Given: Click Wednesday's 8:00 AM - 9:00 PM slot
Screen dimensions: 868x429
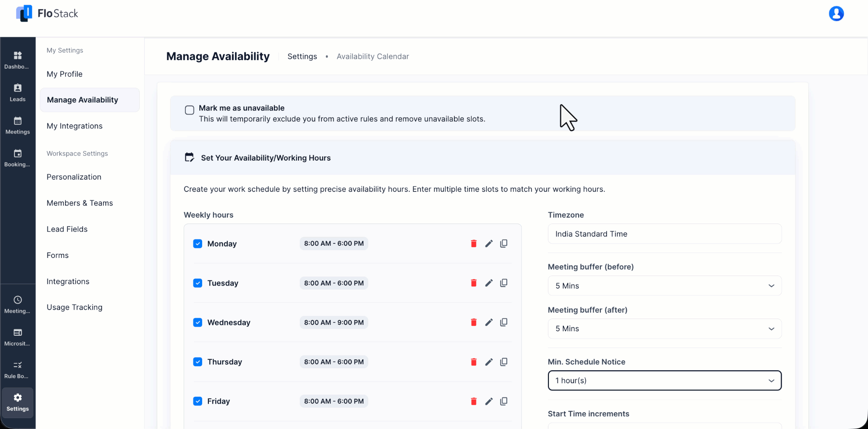Looking at the screenshot, I should [x=334, y=322].
